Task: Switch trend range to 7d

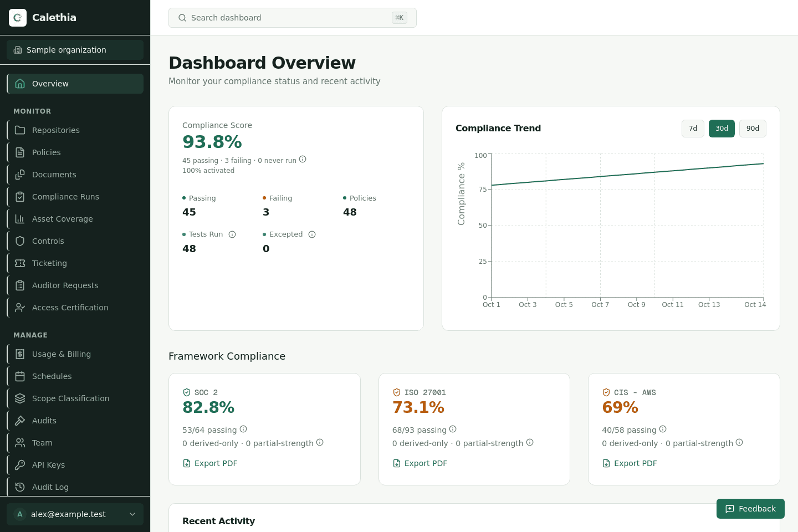Action: (693, 129)
